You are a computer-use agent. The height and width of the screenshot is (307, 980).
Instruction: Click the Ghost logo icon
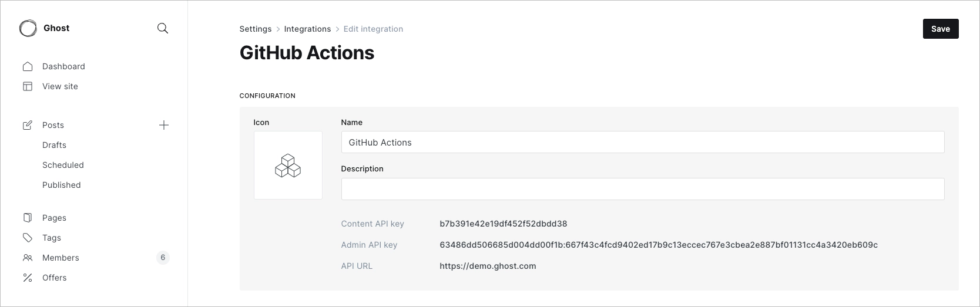pyautogui.click(x=28, y=28)
